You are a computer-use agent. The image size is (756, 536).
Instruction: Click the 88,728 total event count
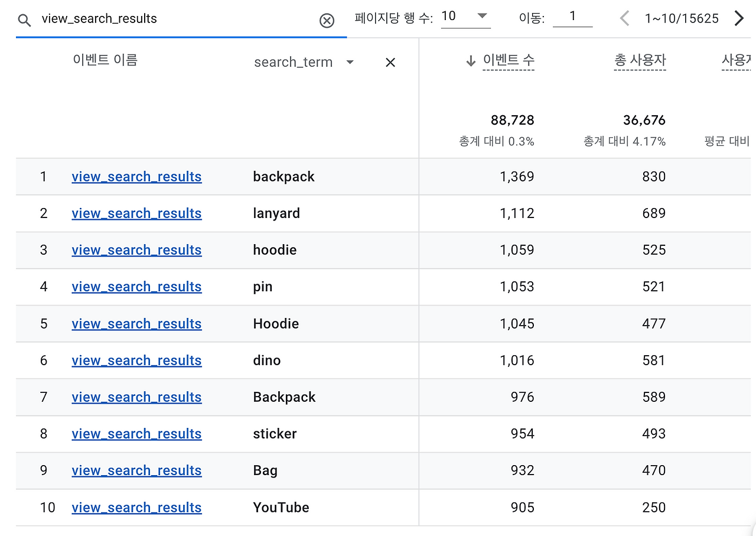point(513,121)
